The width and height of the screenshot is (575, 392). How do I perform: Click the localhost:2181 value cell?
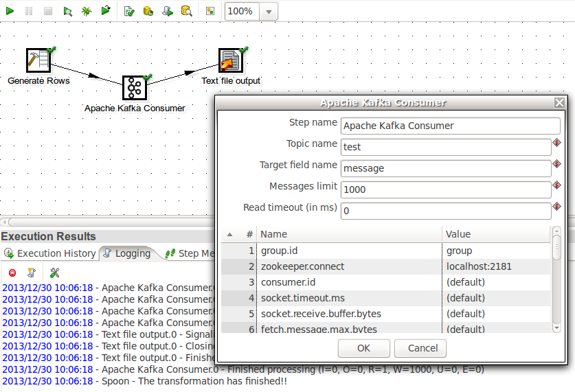click(497, 266)
